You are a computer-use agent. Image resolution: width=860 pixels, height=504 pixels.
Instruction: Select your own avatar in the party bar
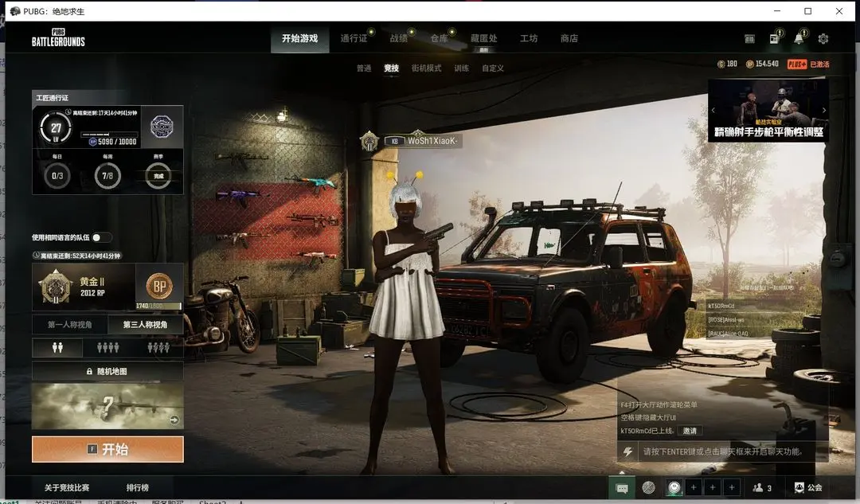[x=674, y=487]
